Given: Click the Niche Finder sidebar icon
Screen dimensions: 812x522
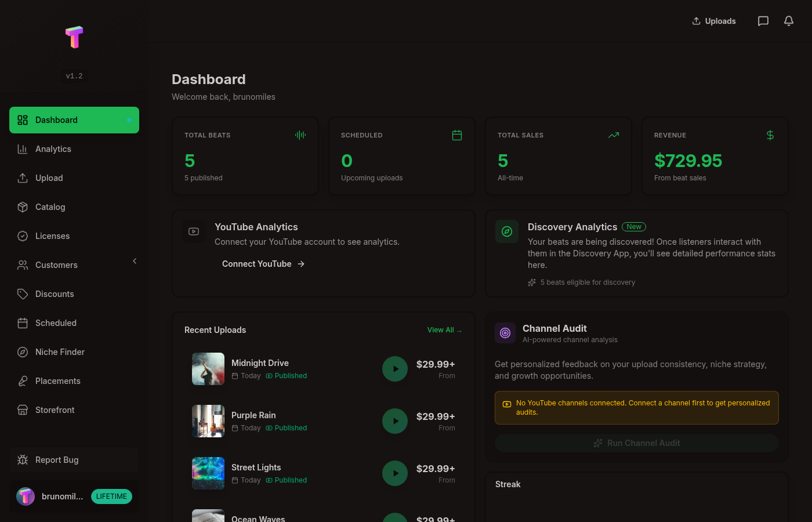Looking at the screenshot, I should coord(22,352).
